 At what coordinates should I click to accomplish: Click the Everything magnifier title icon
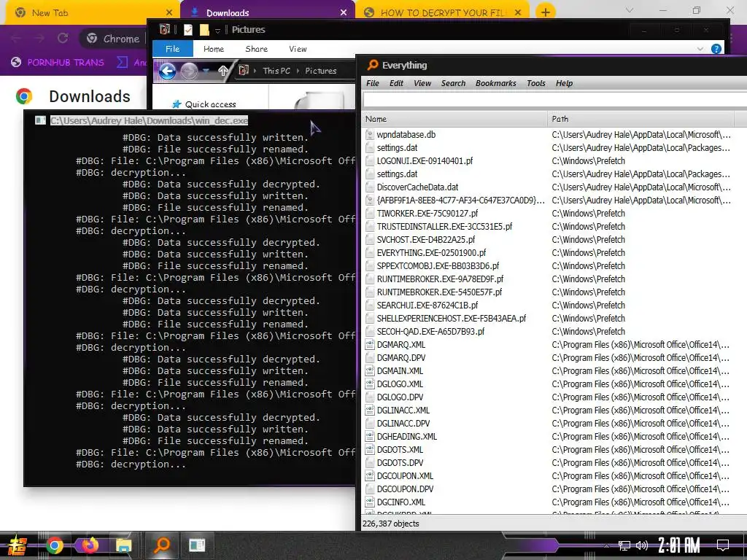click(x=373, y=65)
